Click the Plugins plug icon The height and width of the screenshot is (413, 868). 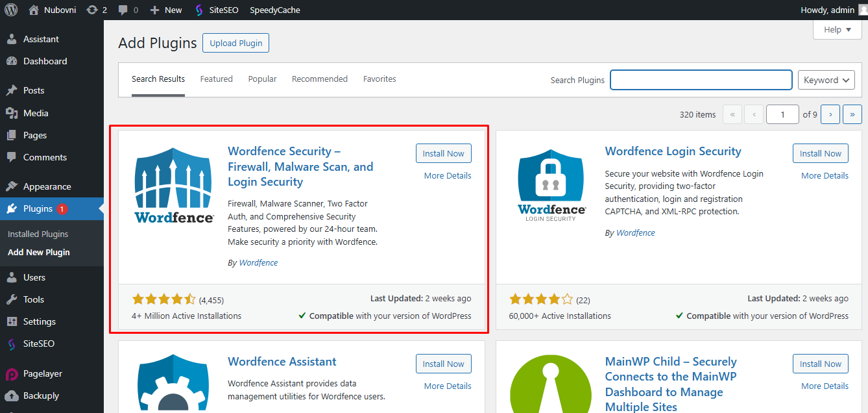(12, 208)
